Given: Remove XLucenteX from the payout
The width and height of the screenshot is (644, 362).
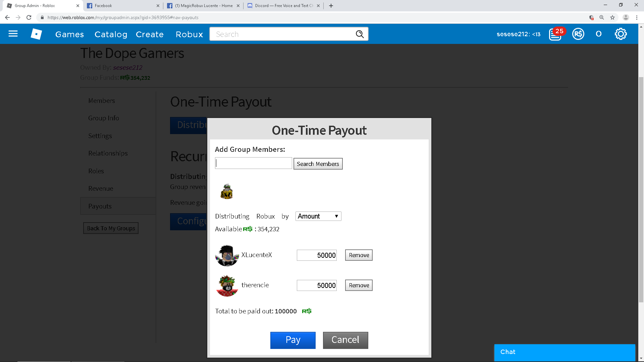Looking at the screenshot, I should [359, 255].
